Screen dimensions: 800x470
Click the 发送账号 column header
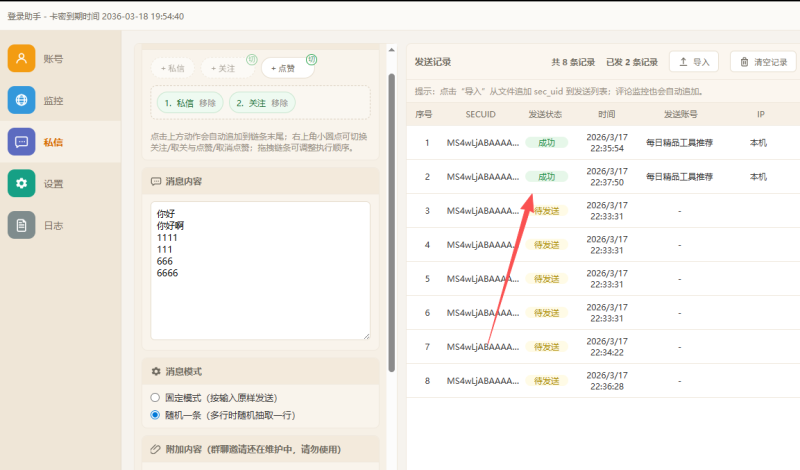point(680,114)
